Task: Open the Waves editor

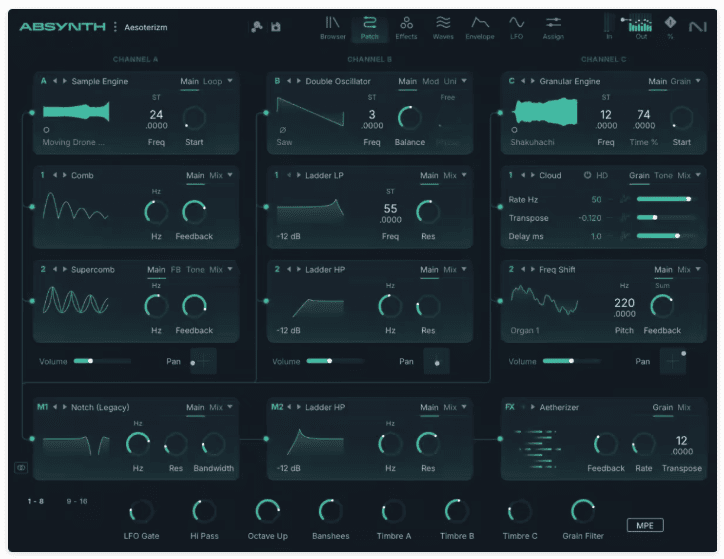Action: (x=443, y=28)
